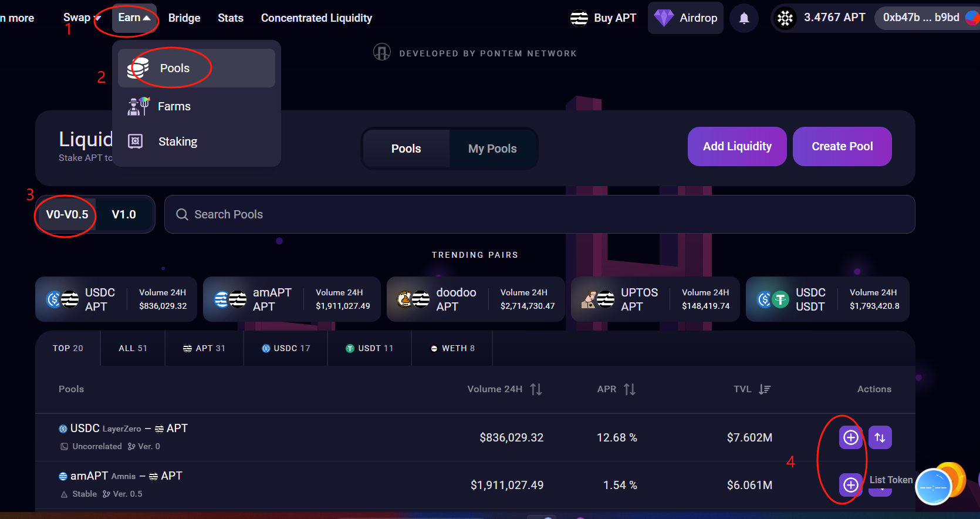Click the amAPT Amnis – APT pool name

click(x=120, y=476)
